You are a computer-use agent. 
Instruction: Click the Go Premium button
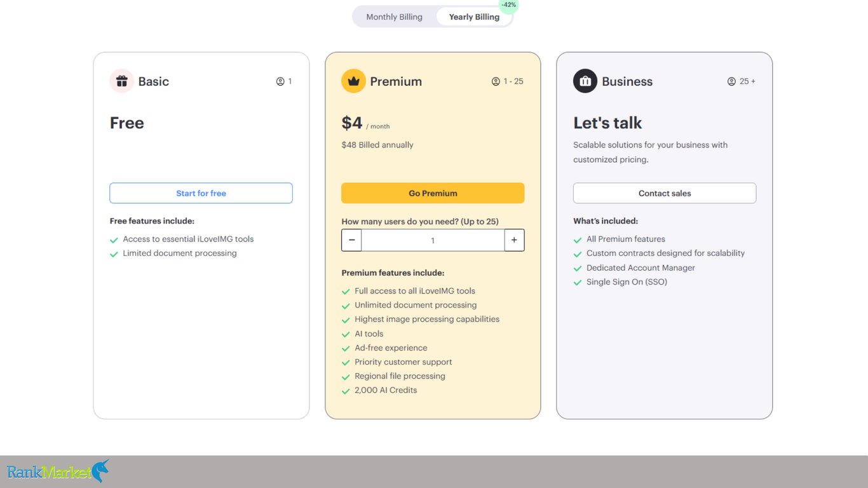click(x=433, y=193)
